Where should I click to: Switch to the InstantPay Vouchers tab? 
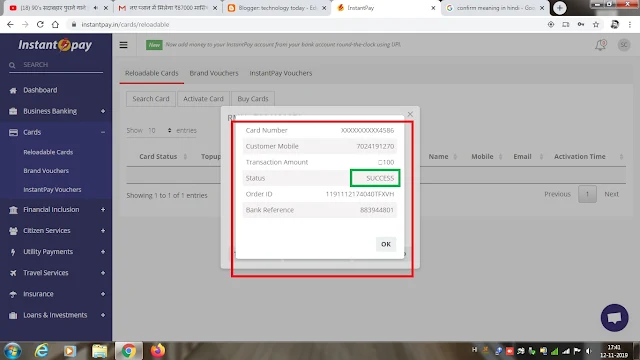coord(281,73)
